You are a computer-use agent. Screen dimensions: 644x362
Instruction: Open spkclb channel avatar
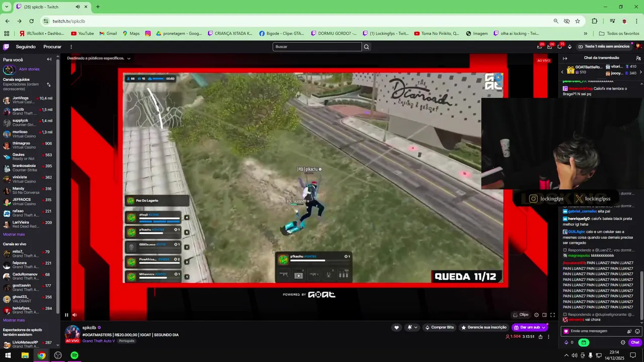pos(72,332)
